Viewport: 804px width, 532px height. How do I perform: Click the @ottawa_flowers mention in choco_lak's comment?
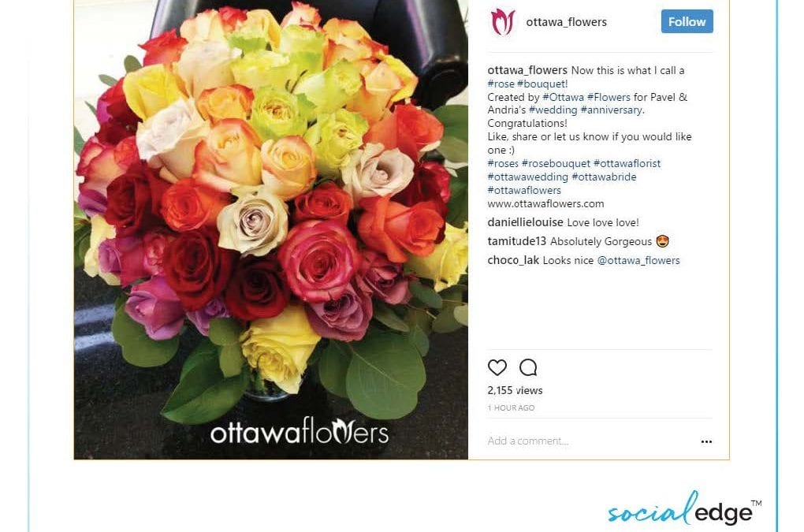click(638, 260)
